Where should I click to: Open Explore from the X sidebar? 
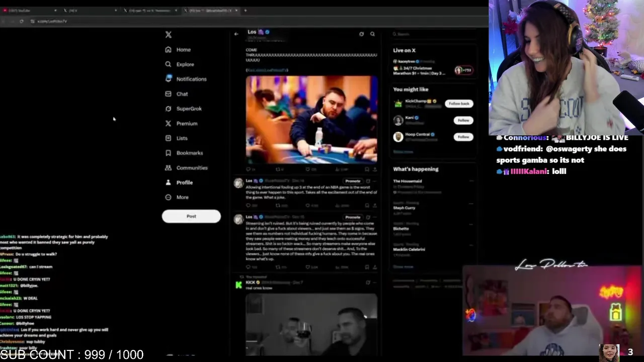tap(180, 64)
